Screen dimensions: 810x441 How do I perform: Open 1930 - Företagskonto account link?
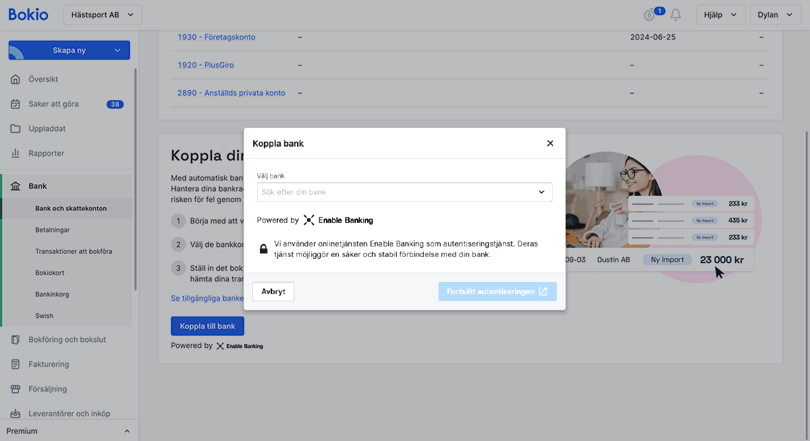pyautogui.click(x=216, y=37)
